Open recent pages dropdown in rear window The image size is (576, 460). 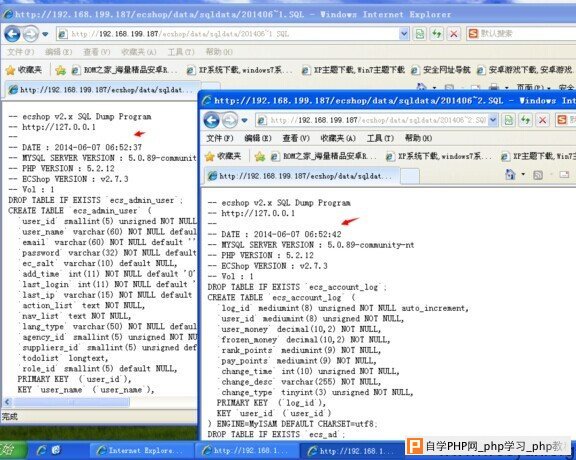pos(45,34)
